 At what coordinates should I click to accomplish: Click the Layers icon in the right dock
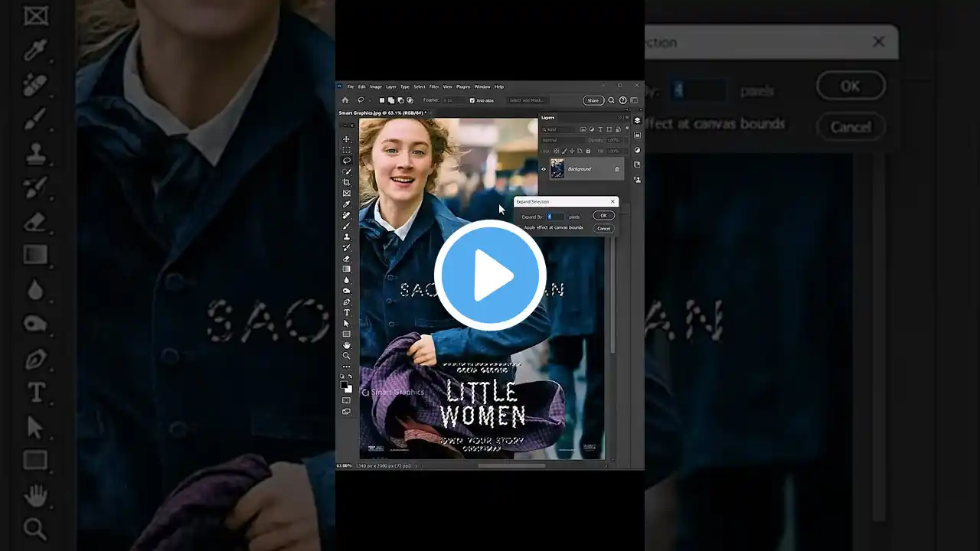click(x=637, y=120)
